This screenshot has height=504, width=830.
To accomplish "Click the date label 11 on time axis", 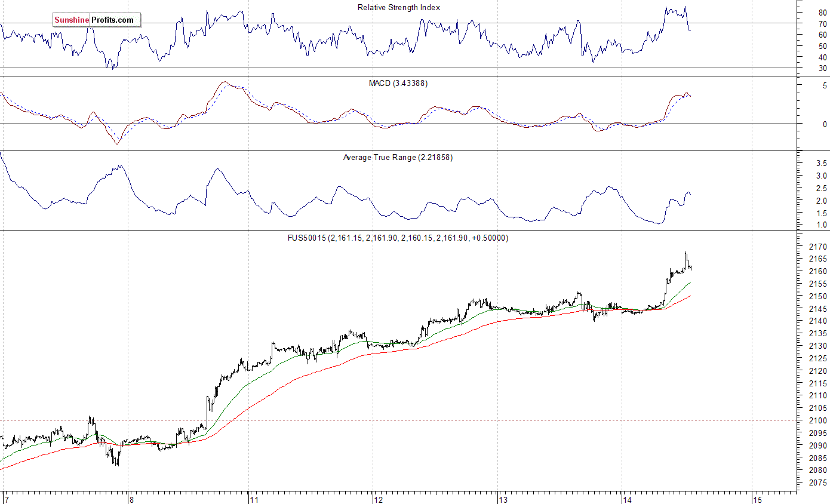I will click(255, 499).
